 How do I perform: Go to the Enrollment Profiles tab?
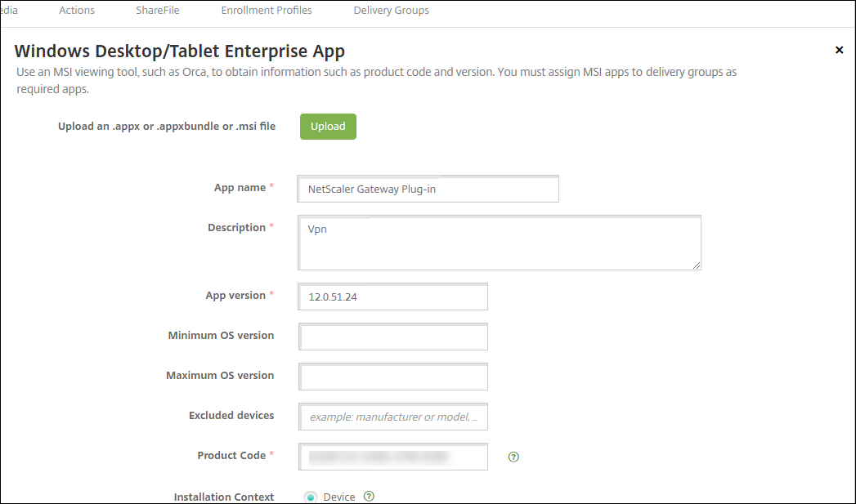point(267,11)
